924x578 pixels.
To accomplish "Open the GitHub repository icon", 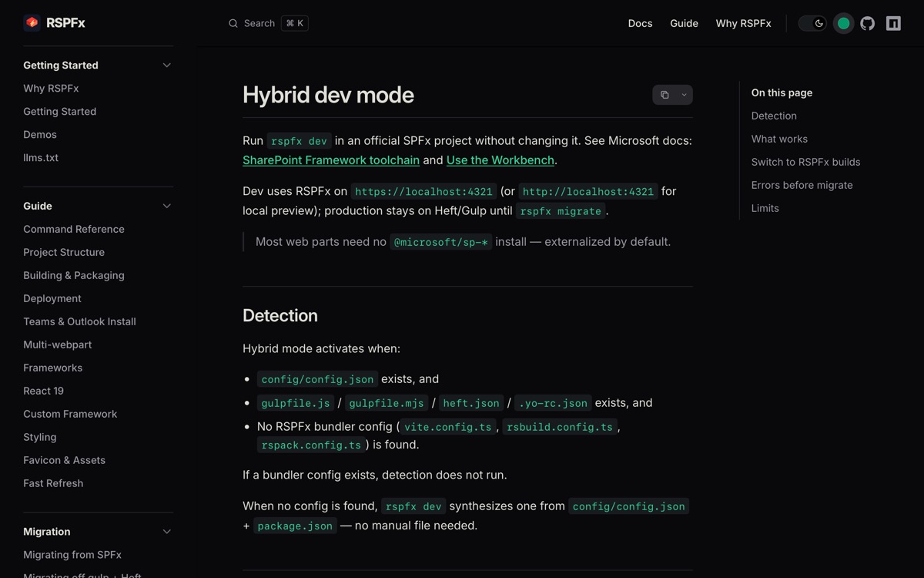I will tap(868, 23).
